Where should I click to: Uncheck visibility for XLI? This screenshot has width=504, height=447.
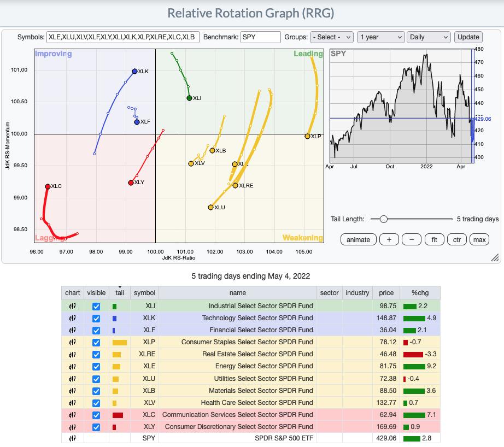coord(96,307)
